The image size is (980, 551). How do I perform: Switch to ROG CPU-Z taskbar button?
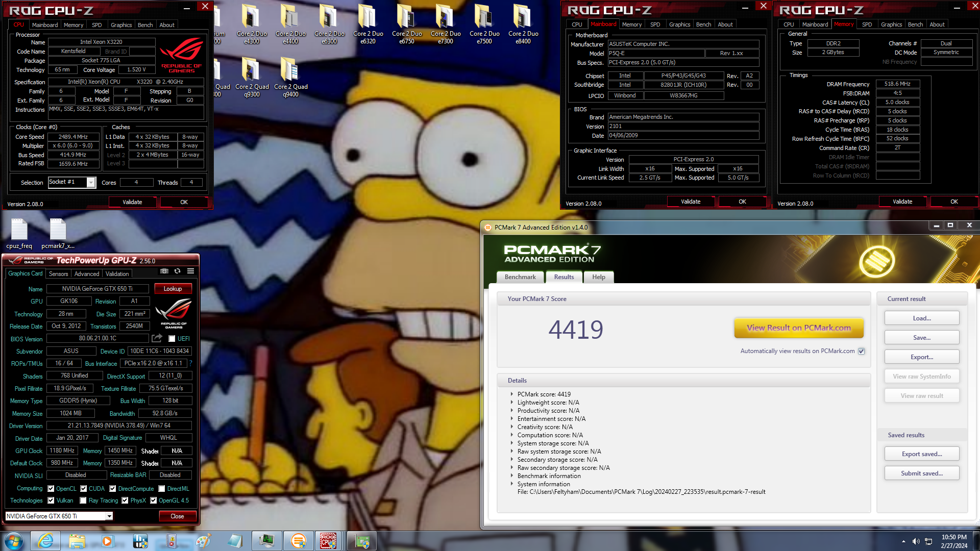(329, 541)
